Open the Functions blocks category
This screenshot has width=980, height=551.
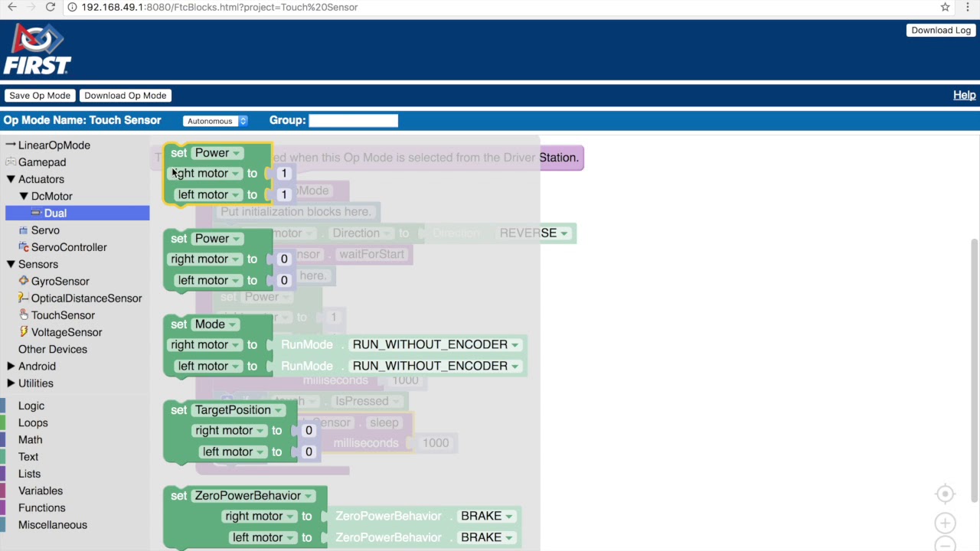42,508
